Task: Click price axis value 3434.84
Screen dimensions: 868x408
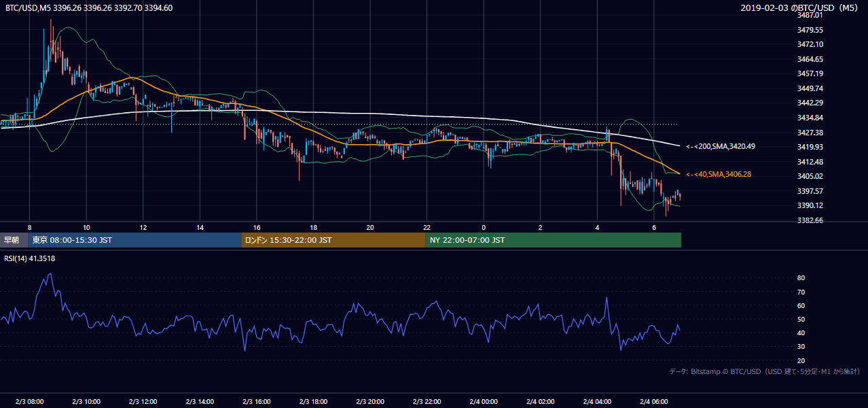Action: pos(810,118)
